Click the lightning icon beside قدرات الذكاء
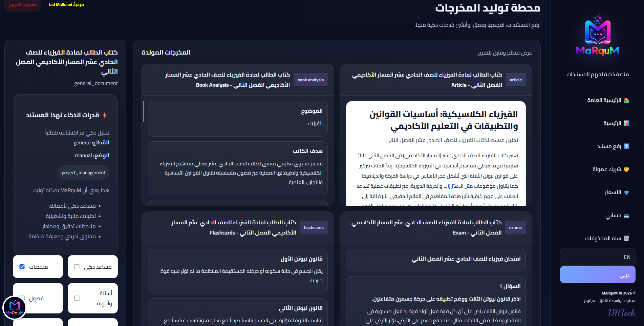644x326 pixels. pos(105,115)
